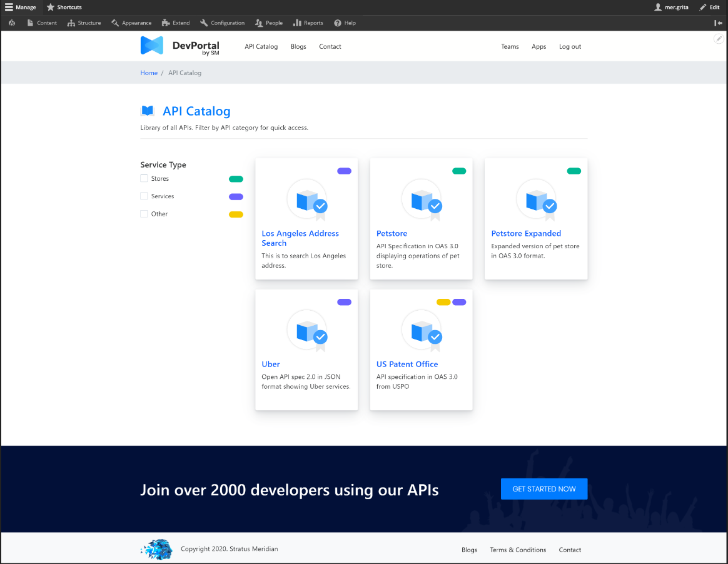Click the Home breadcrumb link
The width and height of the screenshot is (728, 564).
[149, 73]
